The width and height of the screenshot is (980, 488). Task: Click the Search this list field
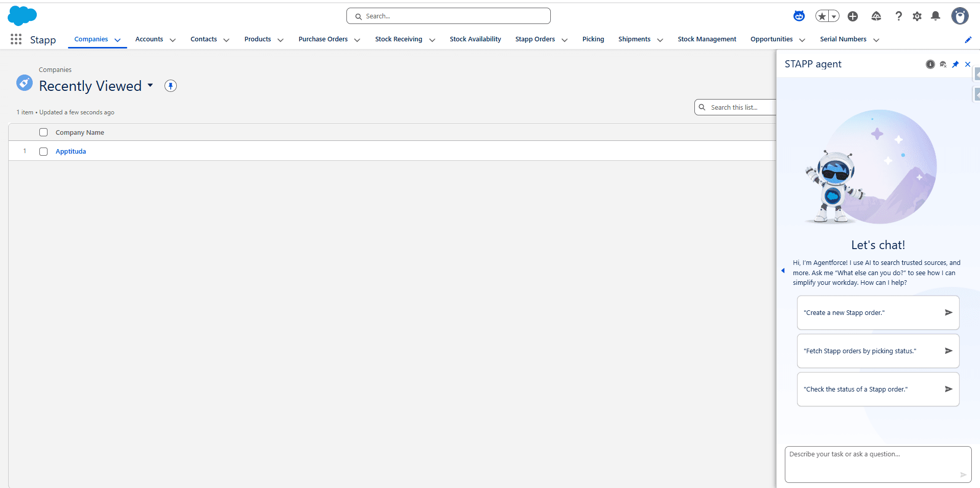pos(736,107)
